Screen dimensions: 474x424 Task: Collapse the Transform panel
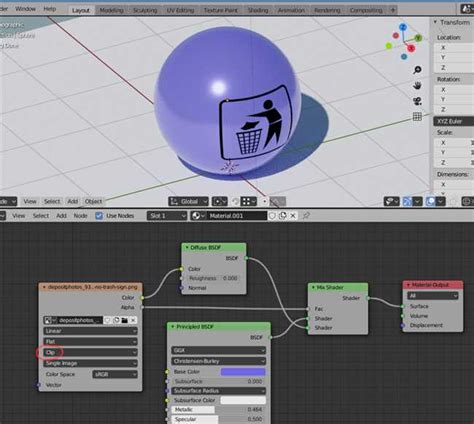(x=435, y=22)
